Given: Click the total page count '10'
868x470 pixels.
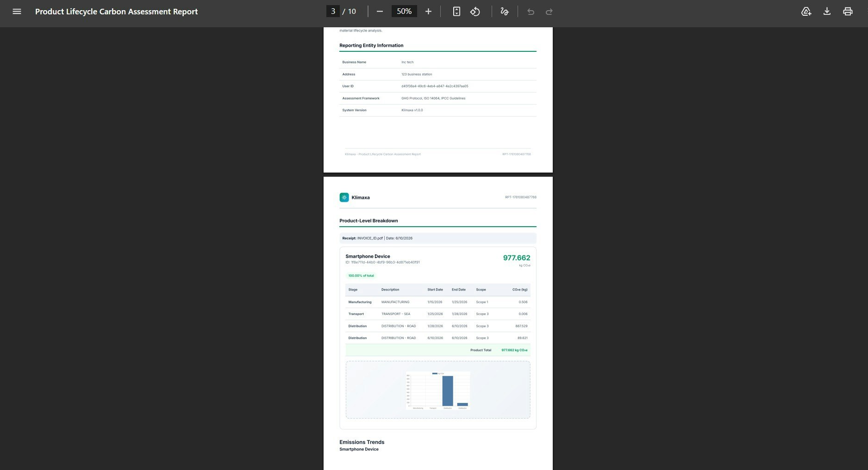Looking at the screenshot, I should tap(352, 12).
